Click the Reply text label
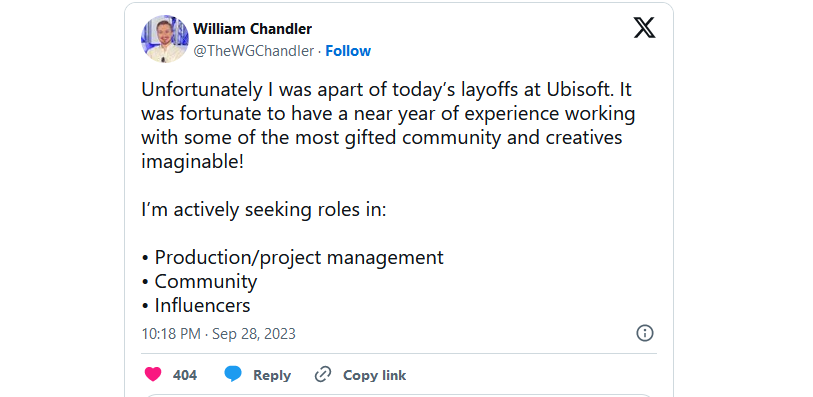The width and height of the screenshot is (813, 397). coord(272,375)
